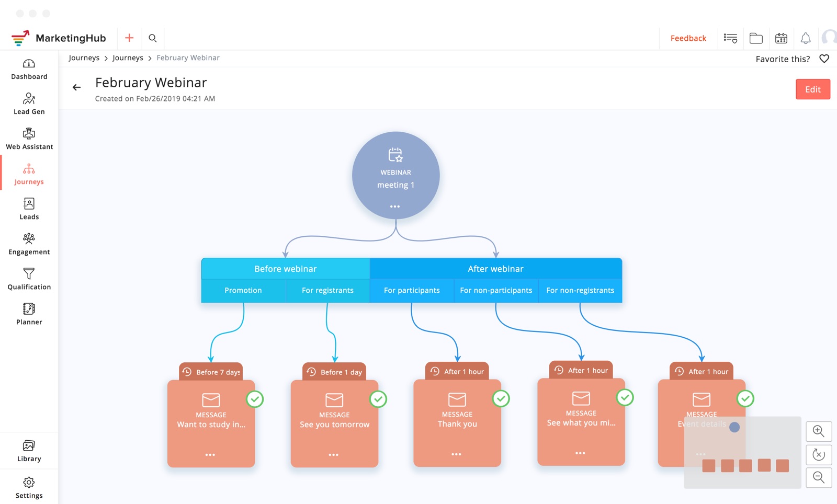Click checkmark on Want to study in... card
This screenshot has height=504, width=837.
[255, 399]
